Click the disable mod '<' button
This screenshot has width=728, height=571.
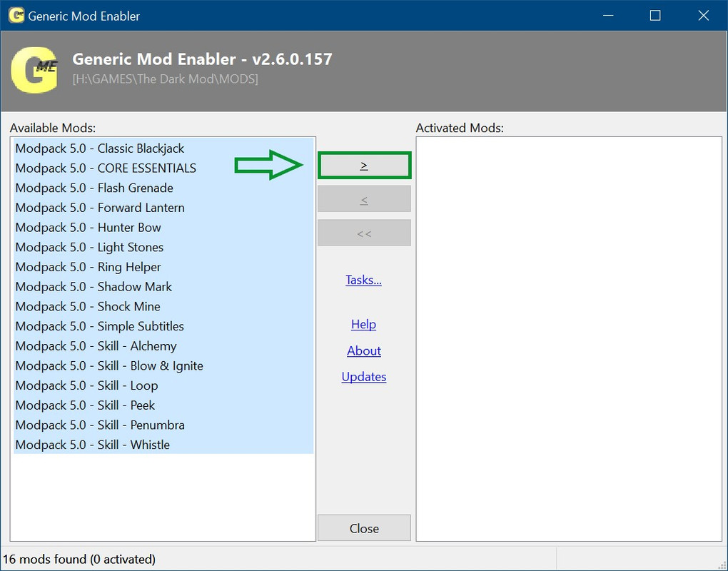(x=365, y=199)
